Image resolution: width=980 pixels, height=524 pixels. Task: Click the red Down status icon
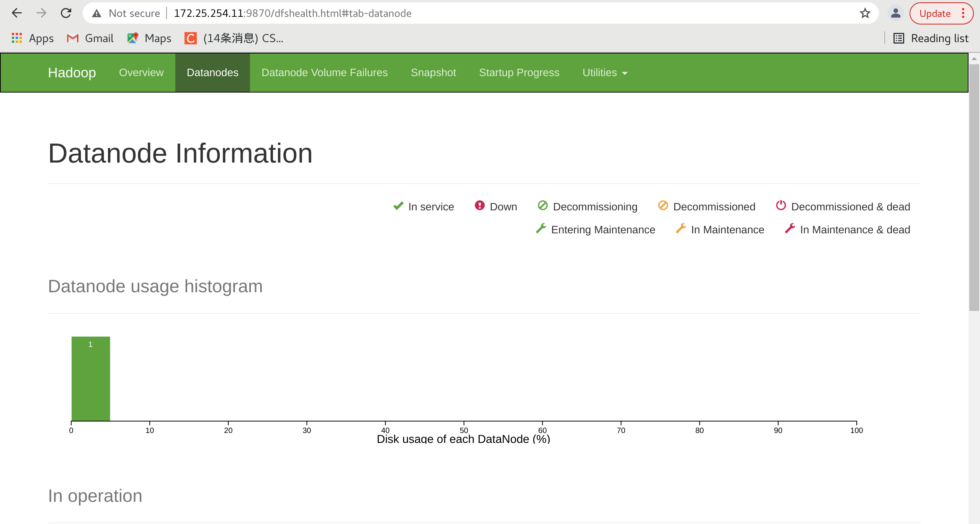pyautogui.click(x=479, y=206)
